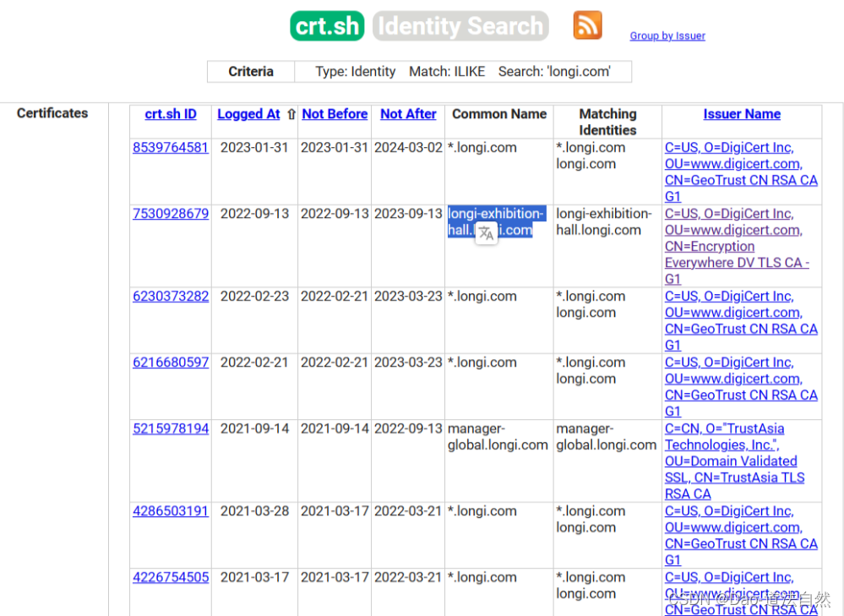Click Logged At date 2021-03-28

(x=254, y=511)
